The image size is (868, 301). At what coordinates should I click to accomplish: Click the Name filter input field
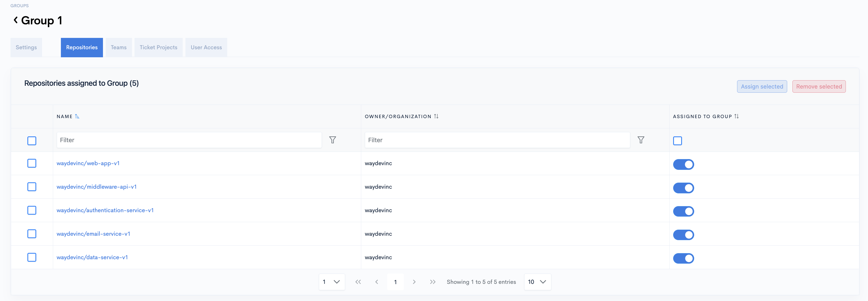point(189,140)
